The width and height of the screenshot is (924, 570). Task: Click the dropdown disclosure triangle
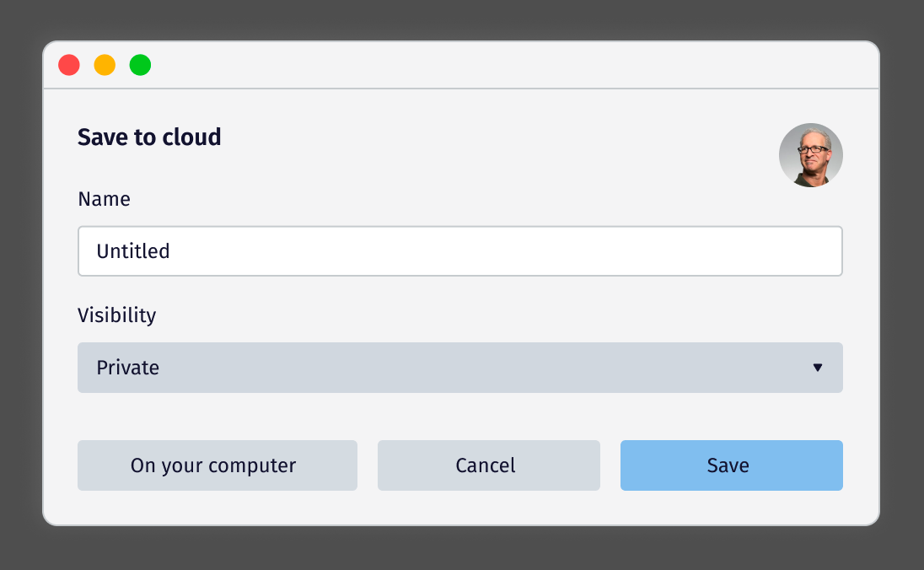pyautogui.click(x=816, y=368)
